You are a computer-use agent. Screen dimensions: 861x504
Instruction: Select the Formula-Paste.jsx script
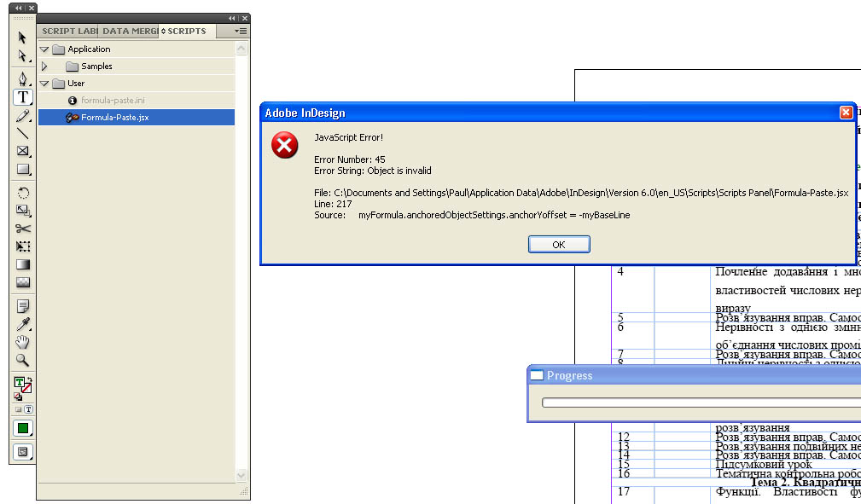tap(137, 118)
